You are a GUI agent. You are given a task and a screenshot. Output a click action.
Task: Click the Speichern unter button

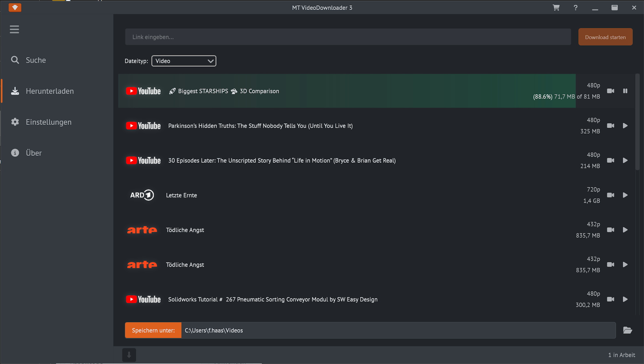153,330
